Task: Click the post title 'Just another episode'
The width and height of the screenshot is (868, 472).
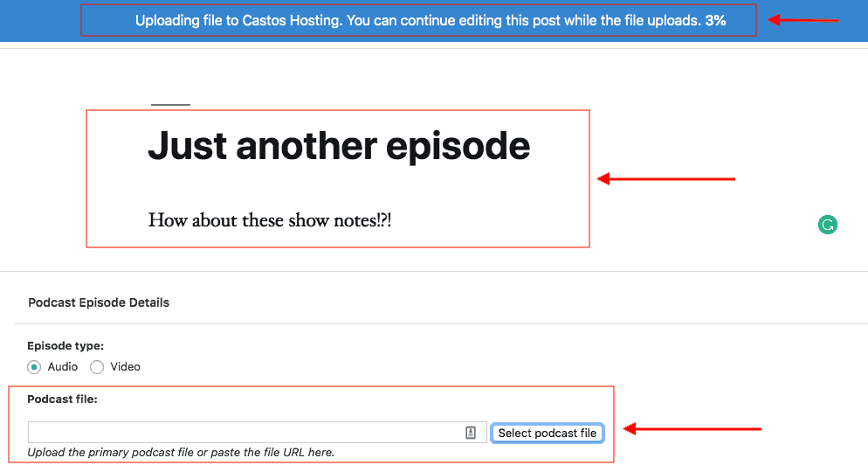Action: click(x=339, y=146)
